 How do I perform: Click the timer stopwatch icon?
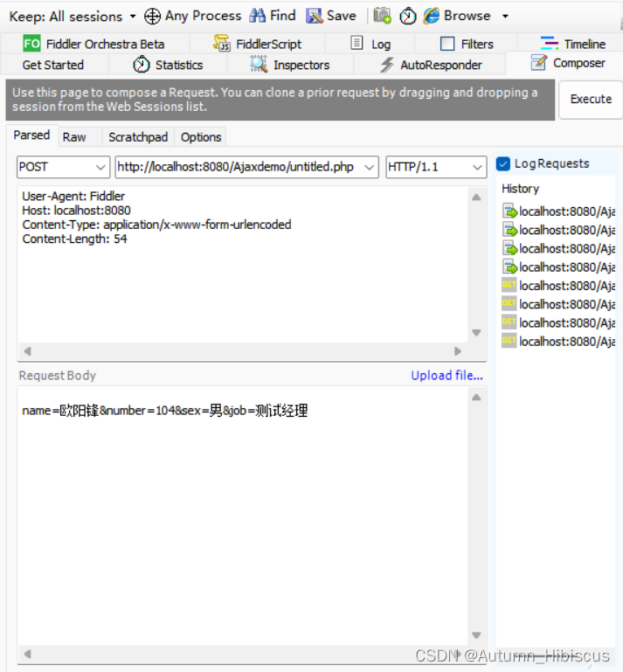coord(407,17)
